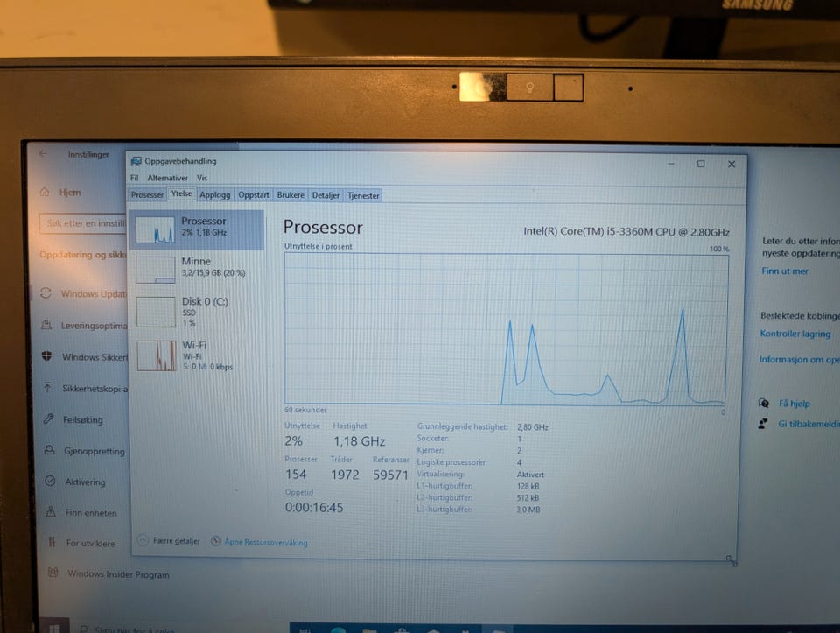
Task: Click the Hjem house icon in Innstillinger
Action: (45, 192)
